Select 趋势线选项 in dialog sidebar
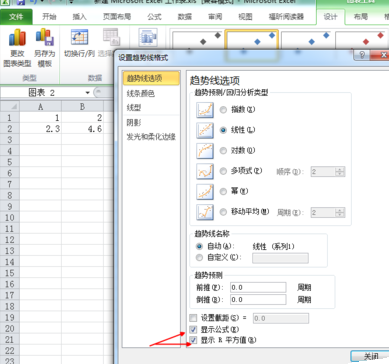The height and width of the screenshot is (364, 389). tap(151, 78)
